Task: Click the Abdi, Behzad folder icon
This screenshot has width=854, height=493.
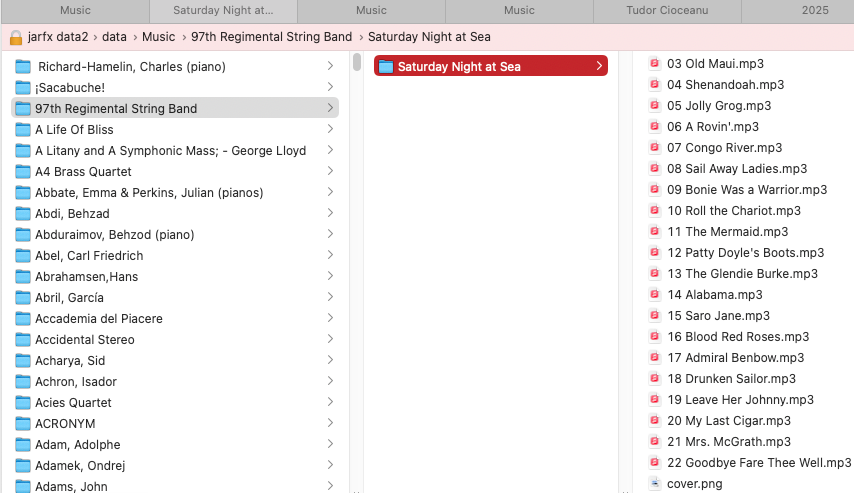Action: [23, 214]
